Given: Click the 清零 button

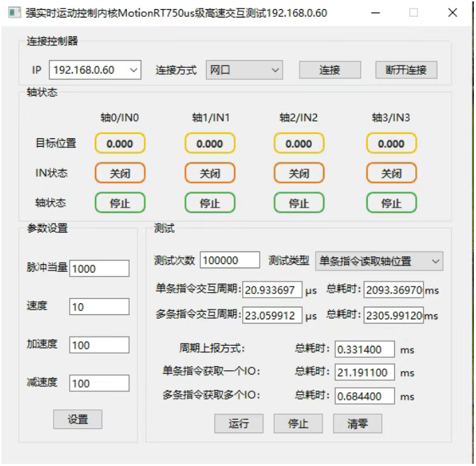Looking at the screenshot, I should tap(357, 423).
